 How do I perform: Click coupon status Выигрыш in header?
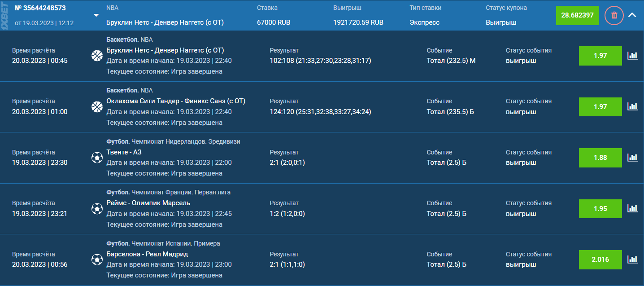coord(501,22)
